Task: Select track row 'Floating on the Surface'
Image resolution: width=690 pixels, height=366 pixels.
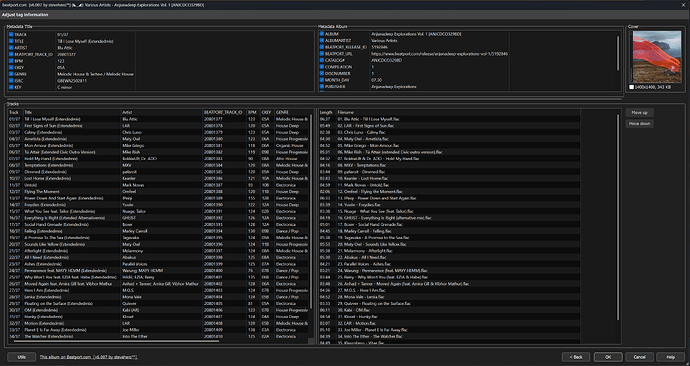Action: click(158, 304)
